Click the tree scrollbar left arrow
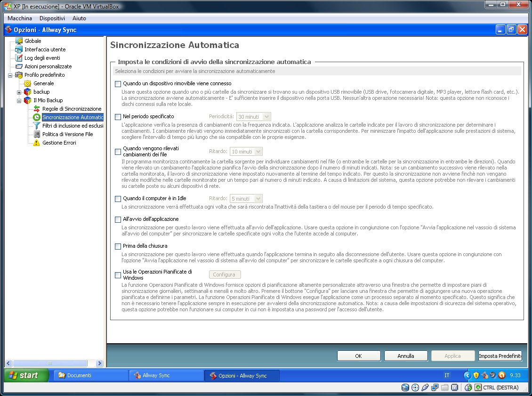532x396 pixels. 8,364
